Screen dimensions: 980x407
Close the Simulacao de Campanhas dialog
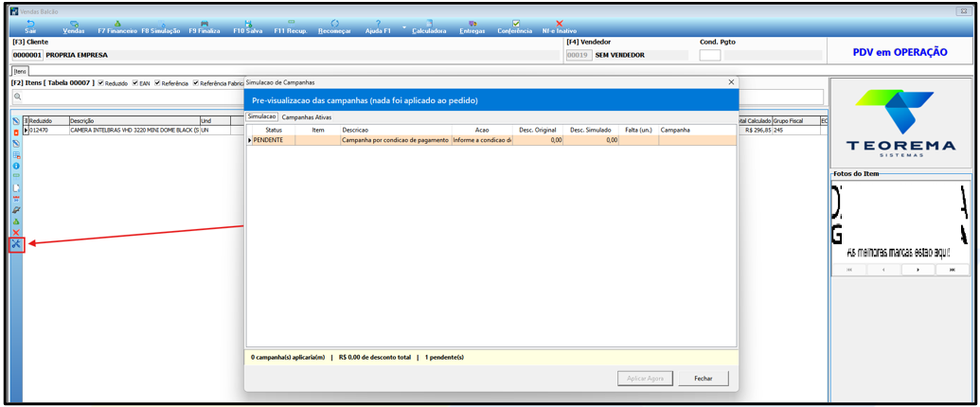coord(731,82)
